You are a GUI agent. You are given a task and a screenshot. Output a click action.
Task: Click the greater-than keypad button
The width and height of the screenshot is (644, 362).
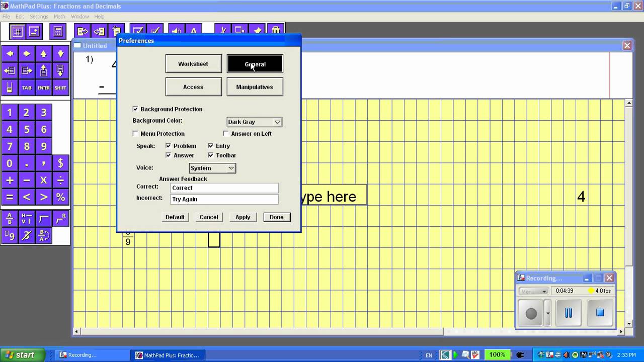44,197
